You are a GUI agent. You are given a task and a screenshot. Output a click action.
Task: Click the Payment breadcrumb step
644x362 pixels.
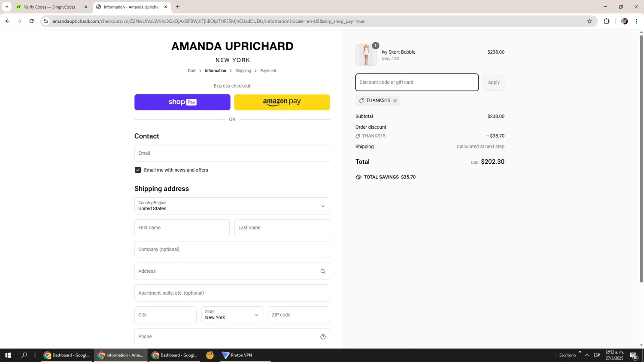268,71
